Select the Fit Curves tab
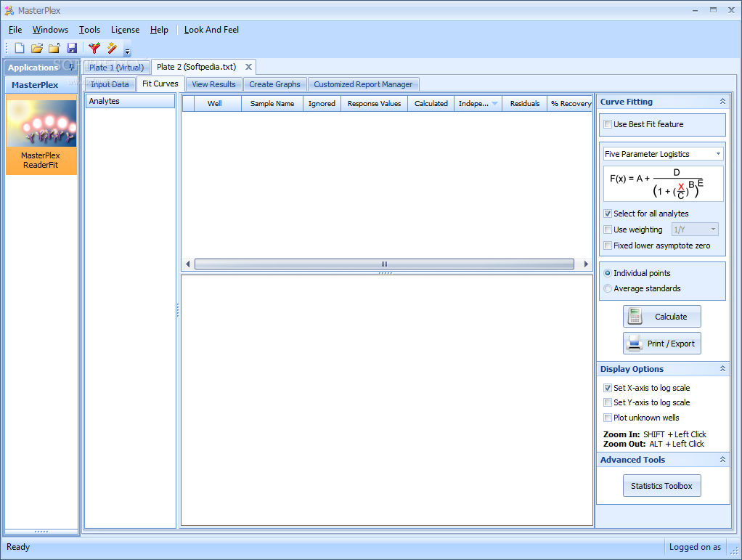742x560 pixels. coord(160,84)
